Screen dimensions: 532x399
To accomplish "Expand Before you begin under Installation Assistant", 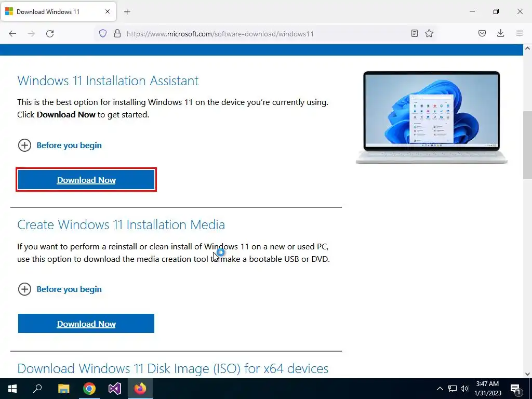I will pyautogui.click(x=60, y=145).
